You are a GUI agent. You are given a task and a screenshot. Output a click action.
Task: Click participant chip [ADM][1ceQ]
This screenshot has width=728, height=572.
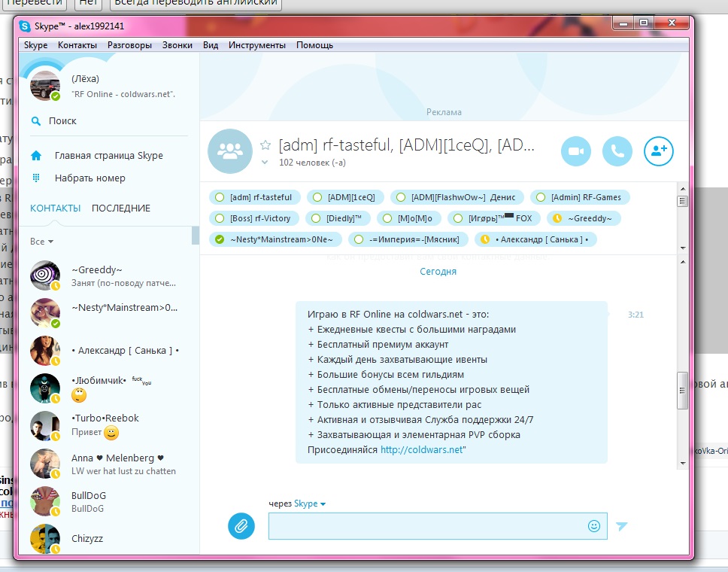point(345,197)
